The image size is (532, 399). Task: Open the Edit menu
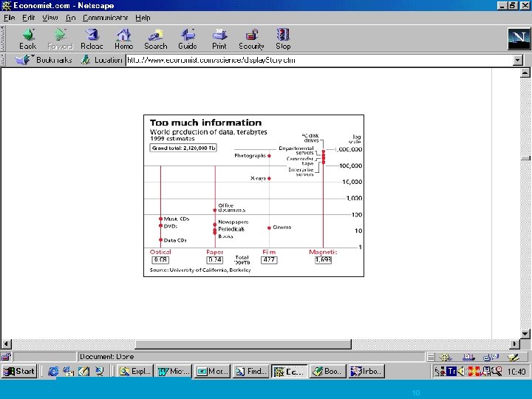pyautogui.click(x=29, y=18)
